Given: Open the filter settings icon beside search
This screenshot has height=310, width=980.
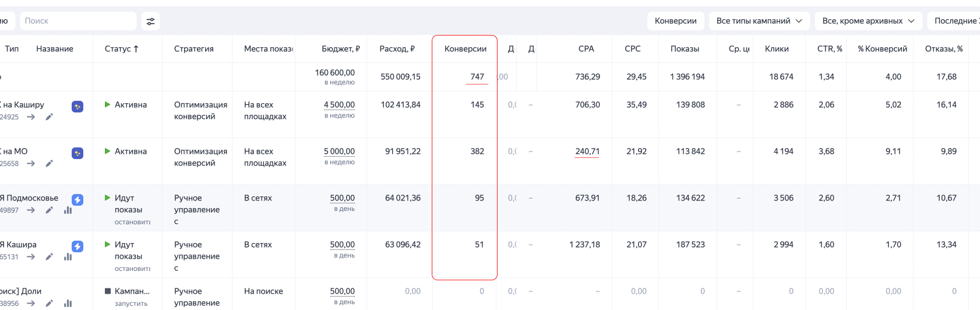Looking at the screenshot, I should [150, 21].
